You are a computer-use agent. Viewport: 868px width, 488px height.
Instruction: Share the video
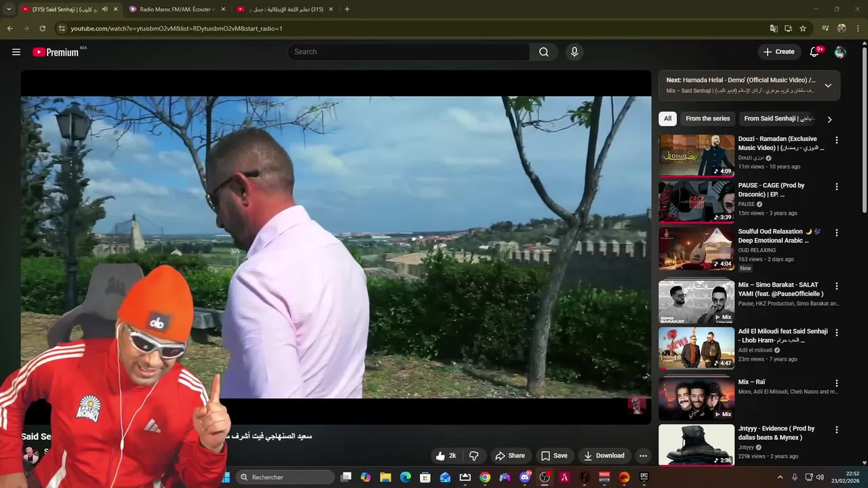coord(509,455)
